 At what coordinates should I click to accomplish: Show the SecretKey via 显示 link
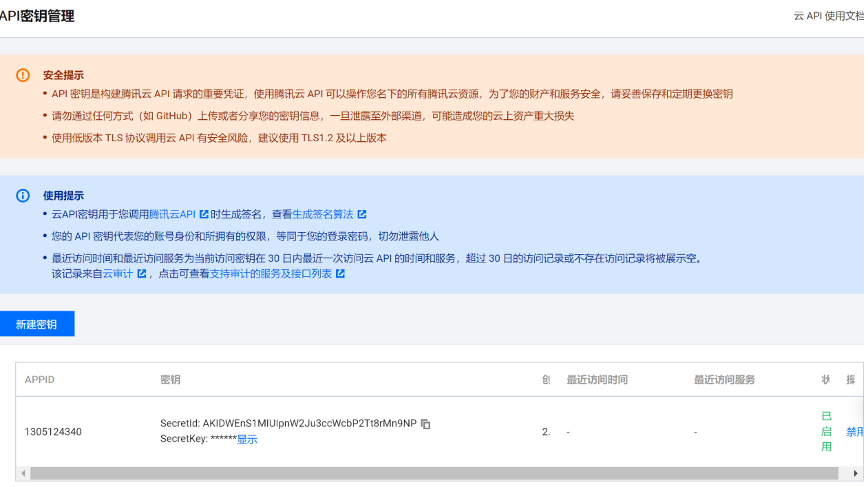(247, 439)
